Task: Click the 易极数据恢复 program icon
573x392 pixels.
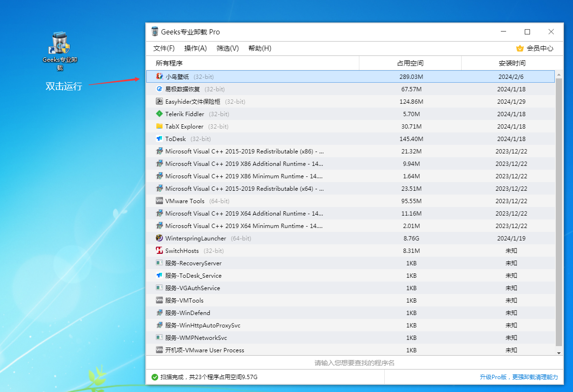Action: [159, 89]
